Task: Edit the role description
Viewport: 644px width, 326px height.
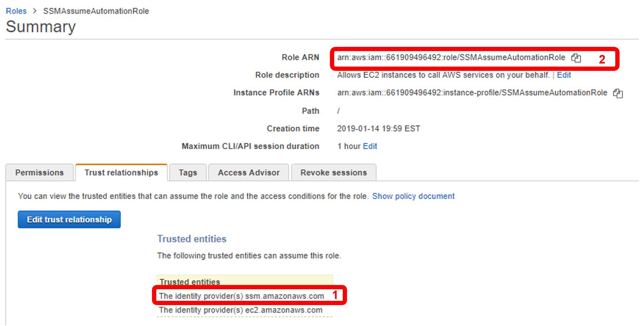Action: [564, 75]
